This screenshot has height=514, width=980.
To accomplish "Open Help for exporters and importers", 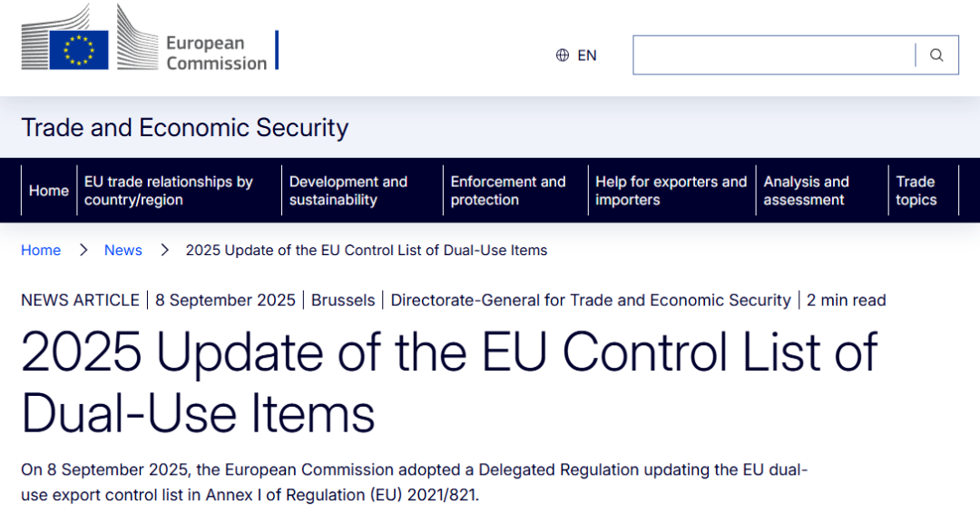I will 671,191.
